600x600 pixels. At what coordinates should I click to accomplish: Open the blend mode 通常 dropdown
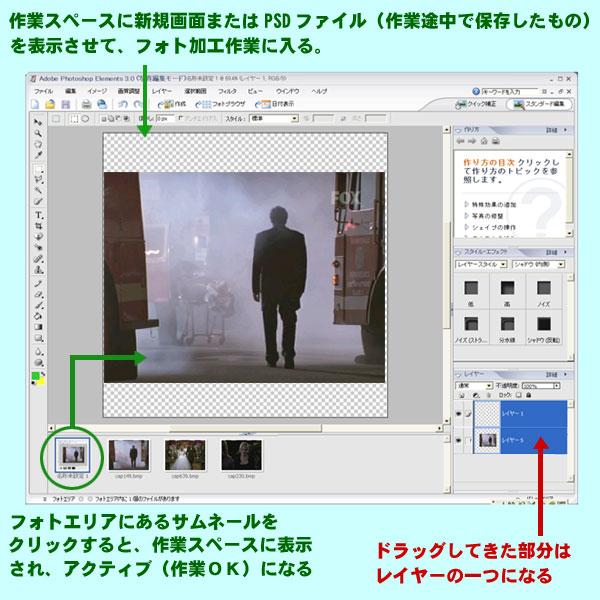pos(474,385)
